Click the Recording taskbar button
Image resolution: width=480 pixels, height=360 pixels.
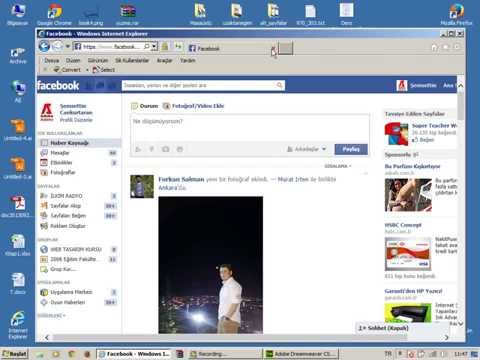224,354
